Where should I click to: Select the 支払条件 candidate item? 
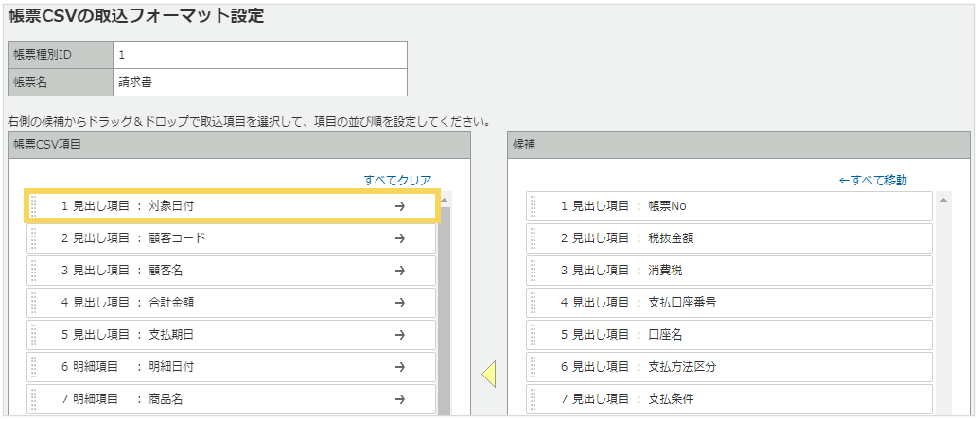coord(728,399)
